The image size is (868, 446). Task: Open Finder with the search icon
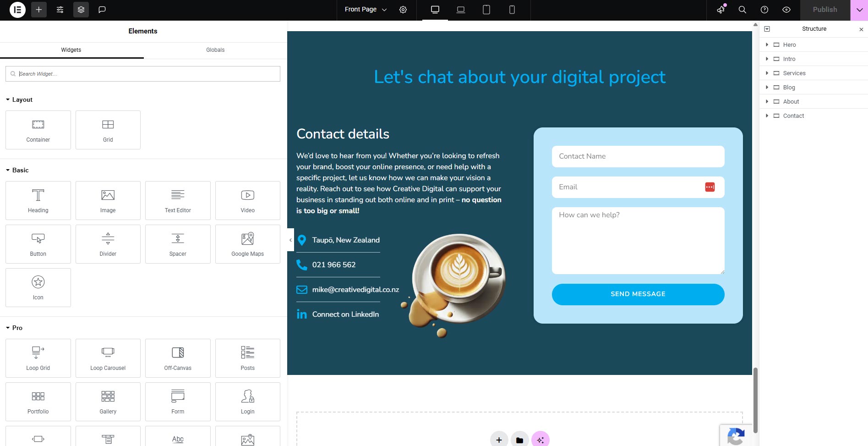pyautogui.click(x=742, y=10)
